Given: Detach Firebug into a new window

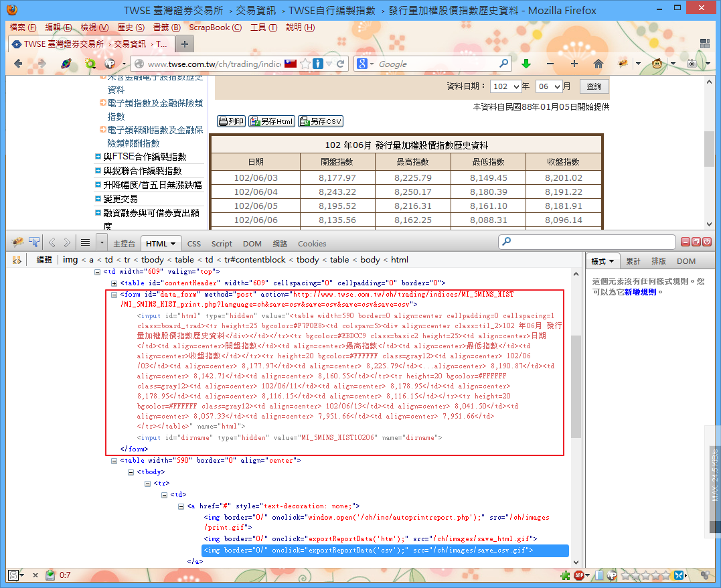Looking at the screenshot, I should [696, 242].
